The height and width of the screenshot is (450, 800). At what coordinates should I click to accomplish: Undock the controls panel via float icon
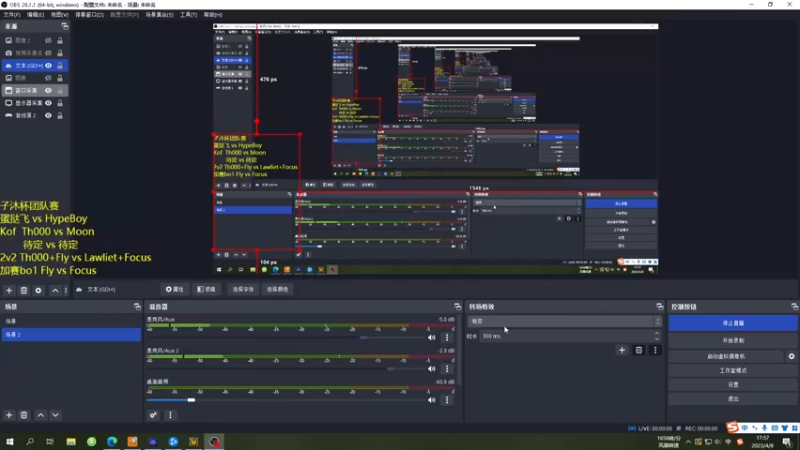coord(794,307)
